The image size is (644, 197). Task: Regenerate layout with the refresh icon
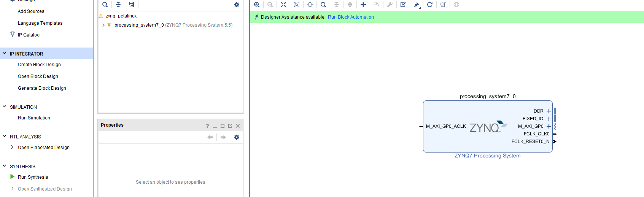click(x=430, y=5)
